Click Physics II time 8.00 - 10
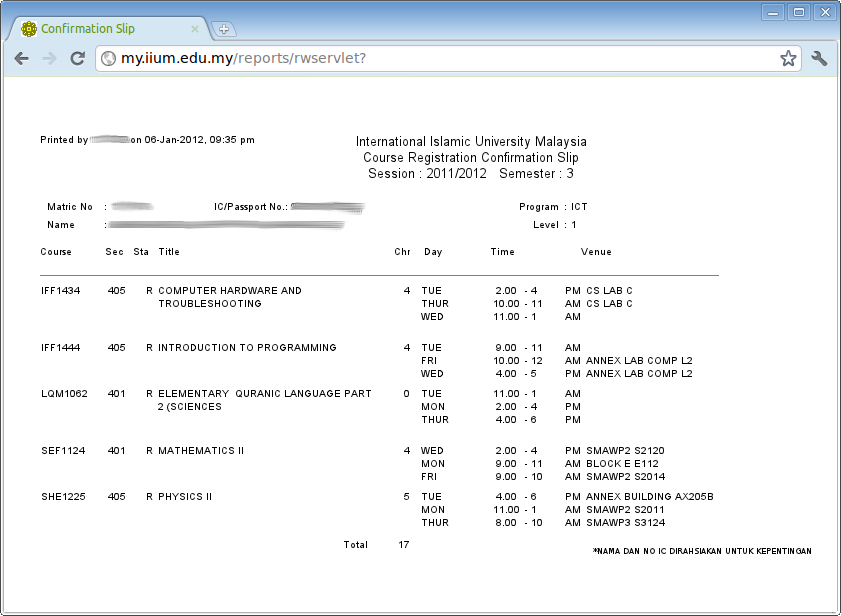This screenshot has height=616, width=841. (x=519, y=523)
